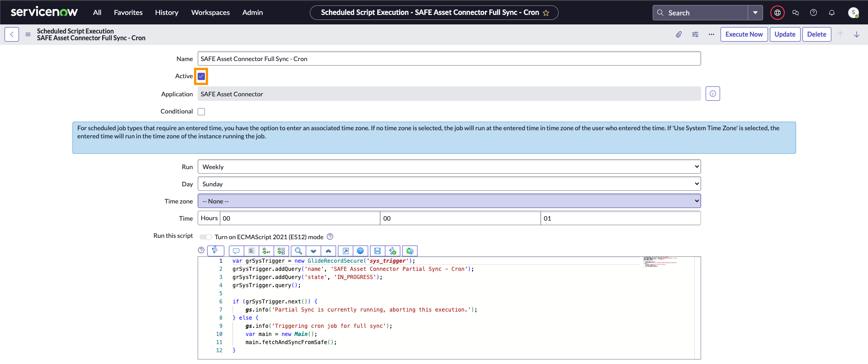This screenshot has height=364, width=868.
Task: Click the Name input field
Action: coord(449,58)
